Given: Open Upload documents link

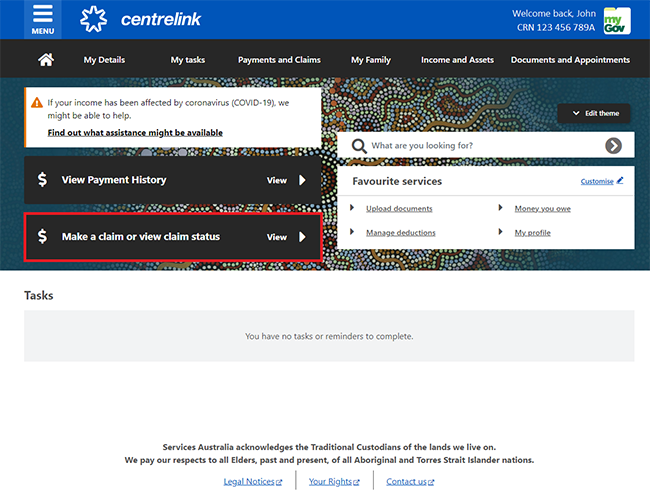Looking at the screenshot, I should pos(399,208).
